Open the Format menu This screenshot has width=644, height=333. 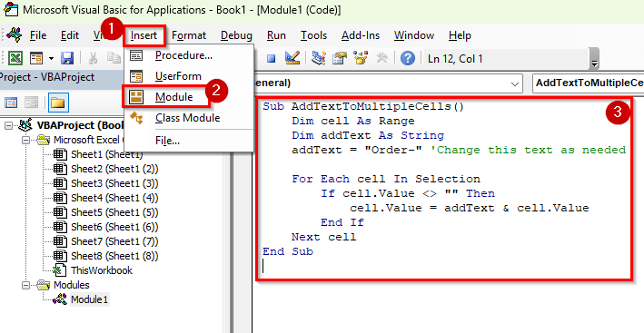pos(189,35)
